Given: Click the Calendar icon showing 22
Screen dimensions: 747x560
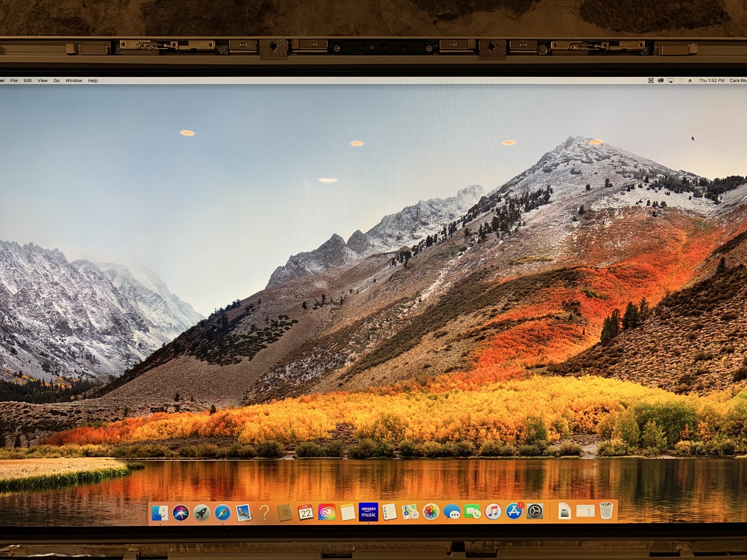Looking at the screenshot, I should (x=306, y=512).
